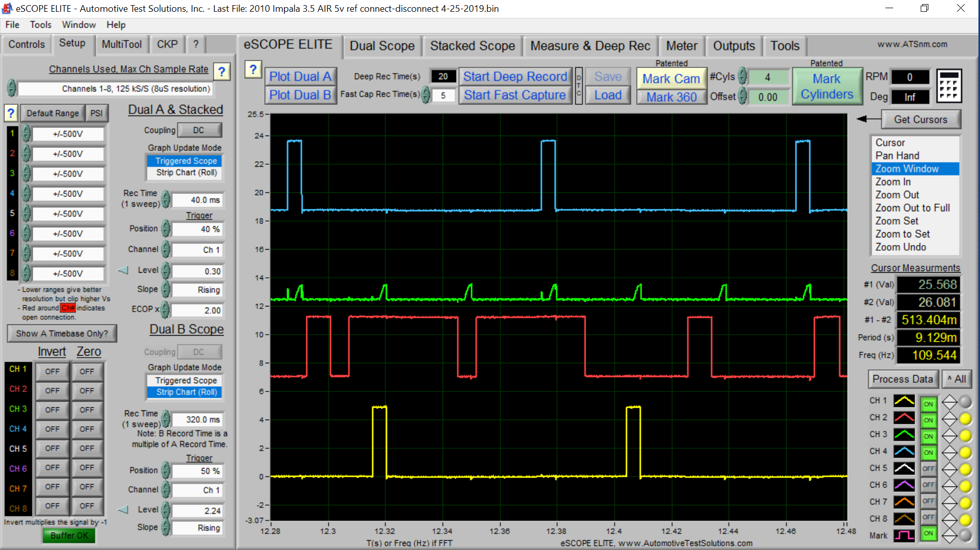Image resolution: width=980 pixels, height=550 pixels.
Task: Click the yellow indicator circle beside CH 1
Action: click(965, 402)
